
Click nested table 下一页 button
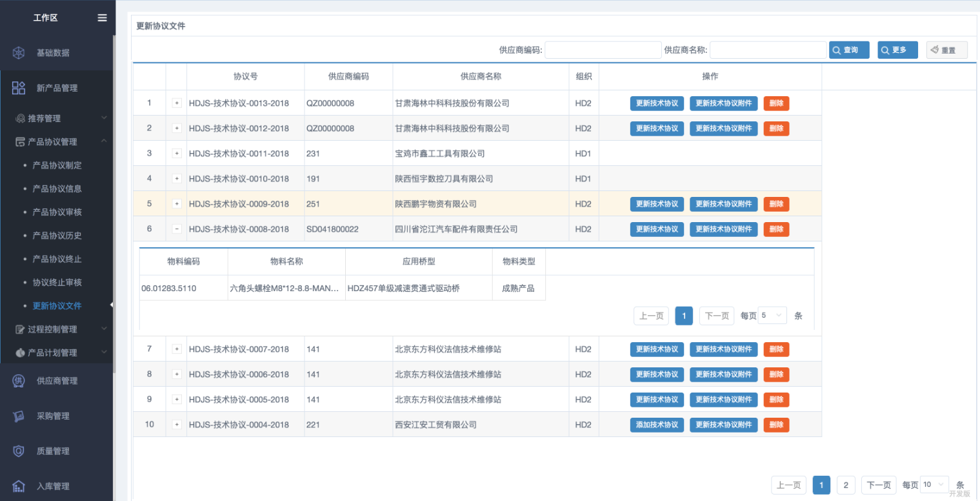tap(717, 316)
